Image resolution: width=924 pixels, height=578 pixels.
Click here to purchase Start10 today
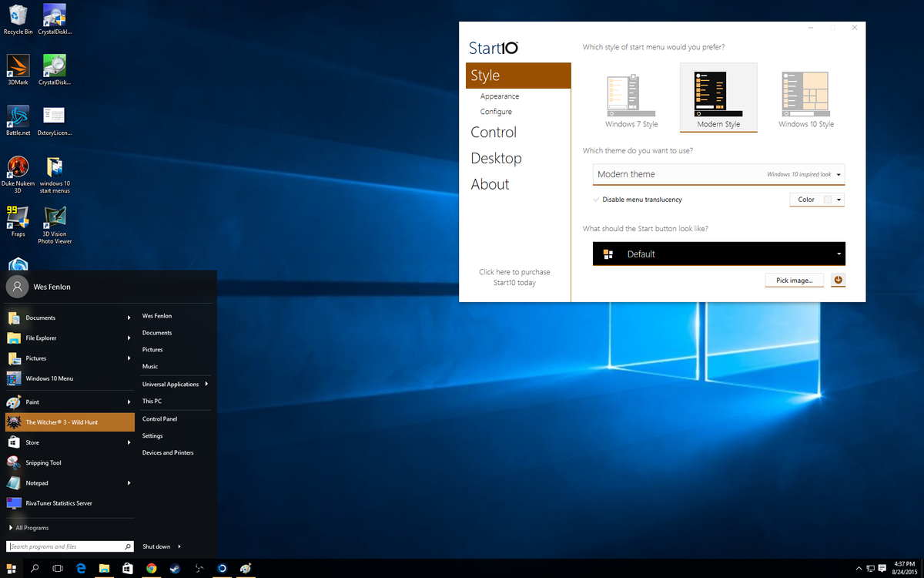tap(514, 277)
